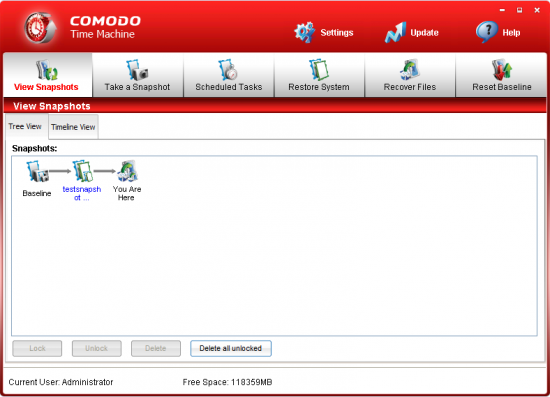Open the Recover Files label

tap(410, 87)
